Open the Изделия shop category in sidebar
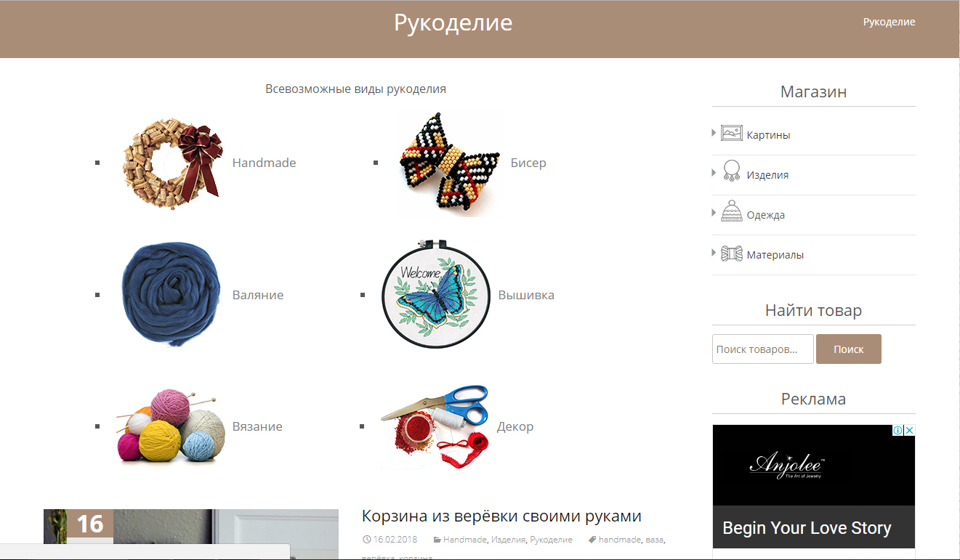The width and height of the screenshot is (960, 560). [x=767, y=175]
